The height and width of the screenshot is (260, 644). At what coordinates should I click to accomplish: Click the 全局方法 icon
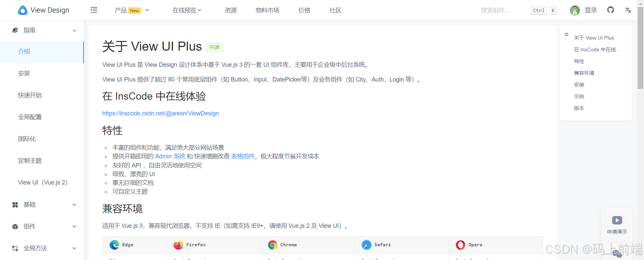[15, 248]
